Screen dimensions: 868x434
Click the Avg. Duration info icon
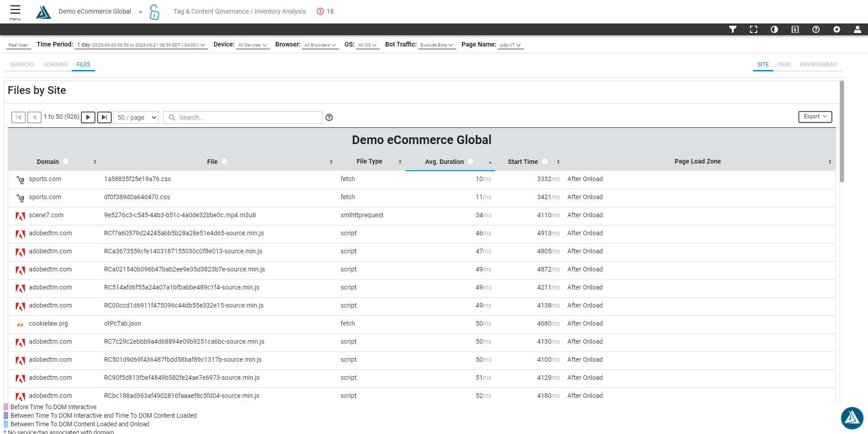471,161
